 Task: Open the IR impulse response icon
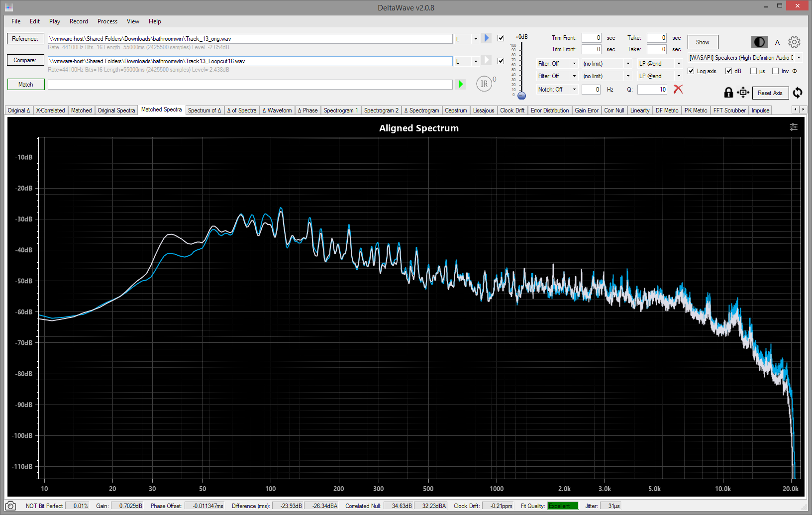point(484,84)
